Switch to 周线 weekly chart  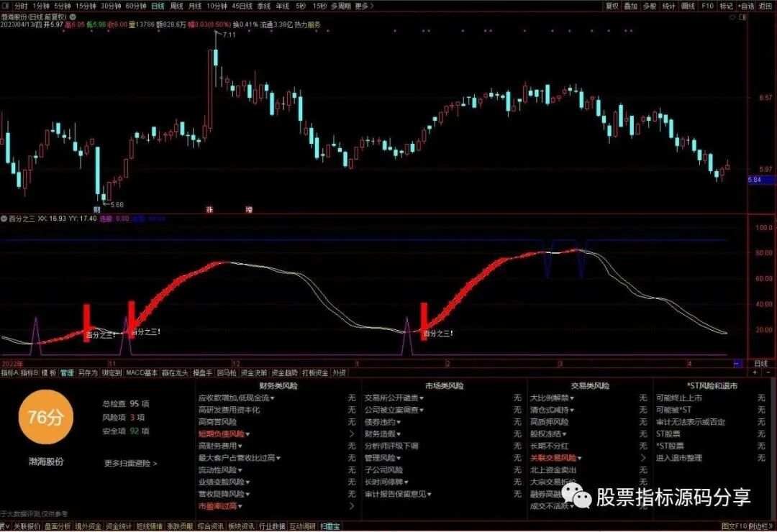pyautogui.click(x=176, y=6)
